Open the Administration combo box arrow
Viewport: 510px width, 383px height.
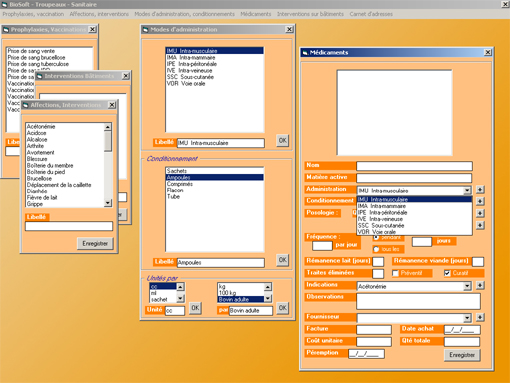[x=467, y=191]
